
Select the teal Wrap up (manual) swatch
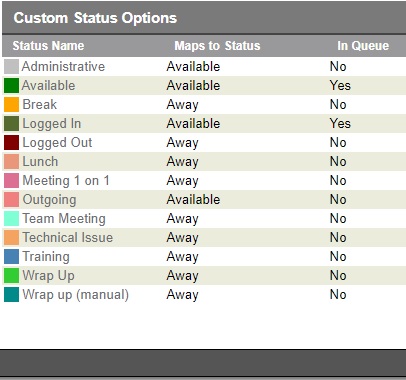(11, 294)
